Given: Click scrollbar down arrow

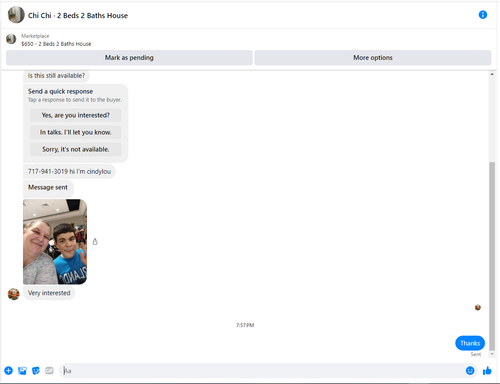Looking at the screenshot, I should [492, 354].
